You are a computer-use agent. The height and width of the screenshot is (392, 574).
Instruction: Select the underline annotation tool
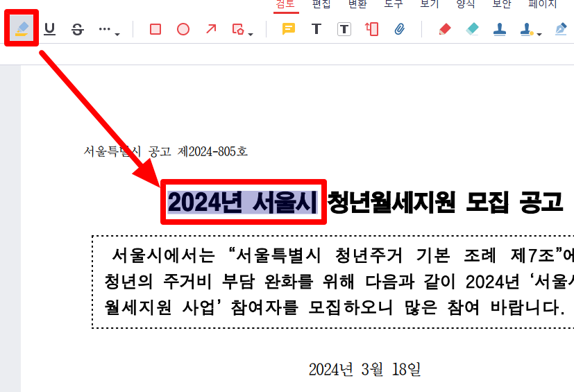pyautogui.click(x=49, y=29)
